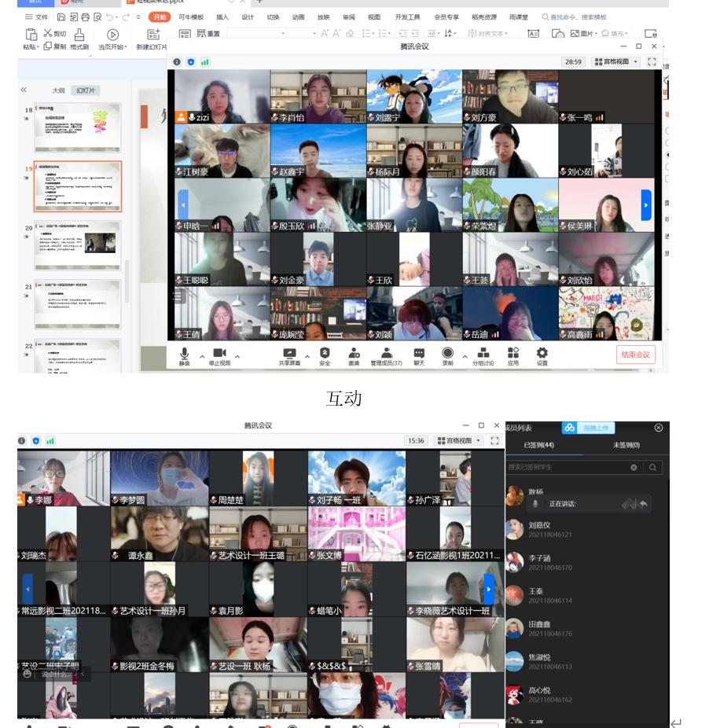Screen dimensions: 709x728
Task: Open the 聊天 chat icon
Action: point(419,355)
